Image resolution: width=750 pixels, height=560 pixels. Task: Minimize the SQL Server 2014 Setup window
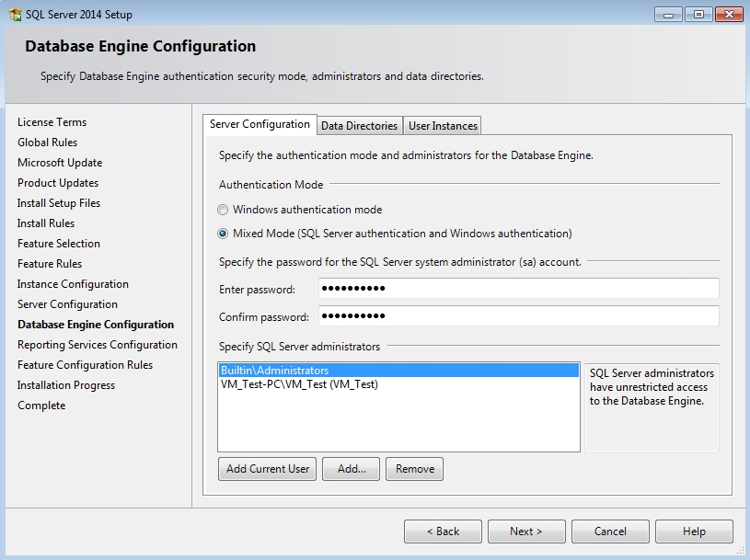[667, 14]
